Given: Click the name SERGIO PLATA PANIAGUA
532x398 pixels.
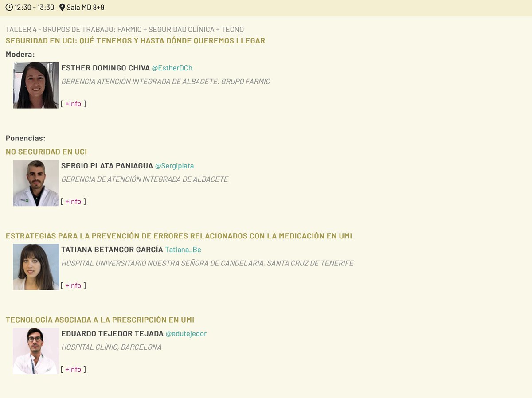Looking at the screenshot, I should pos(107,166).
